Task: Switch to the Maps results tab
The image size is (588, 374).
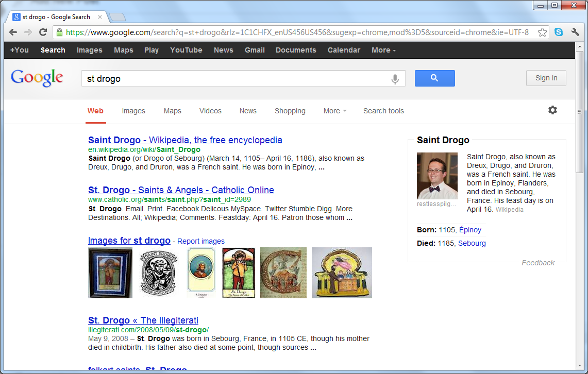Action: click(x=173, y=111)
